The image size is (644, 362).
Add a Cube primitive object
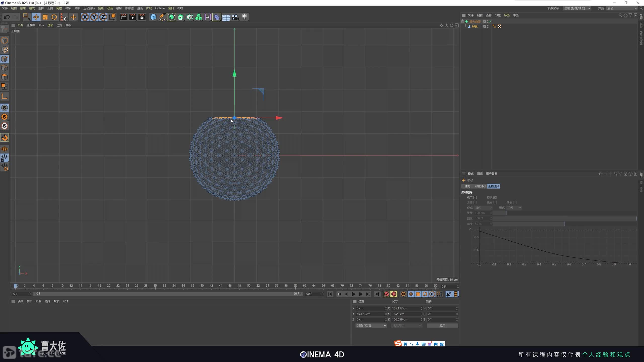(153, 17)
